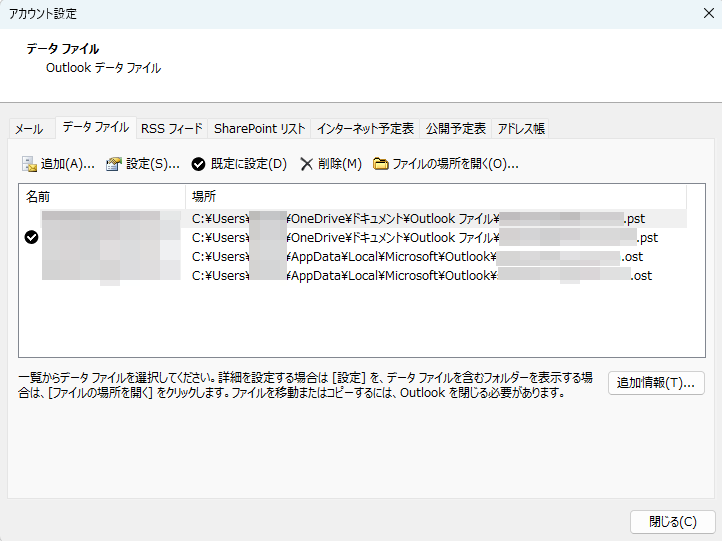Viewport: 722px width, 541px height.
Task: Click Set as Default (既定に設定) checkmark icon
Action: point(199,164)
